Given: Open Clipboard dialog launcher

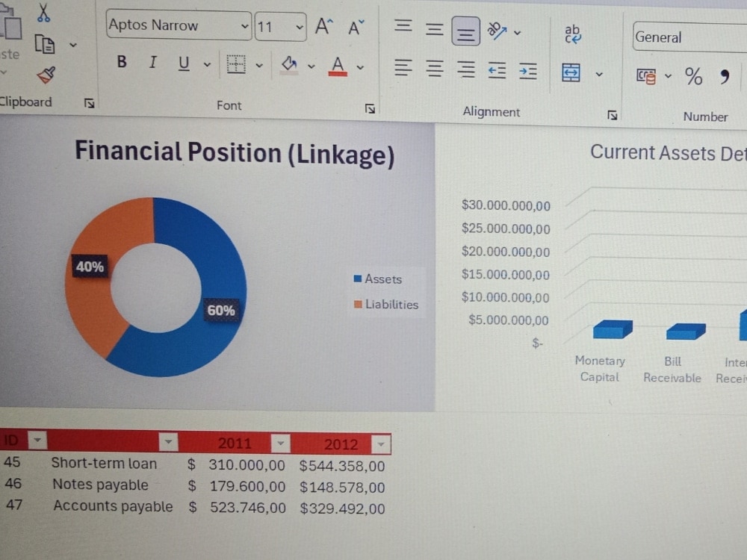Looking at the screenshot, I should pyautogui.click(x=89, y=103).
